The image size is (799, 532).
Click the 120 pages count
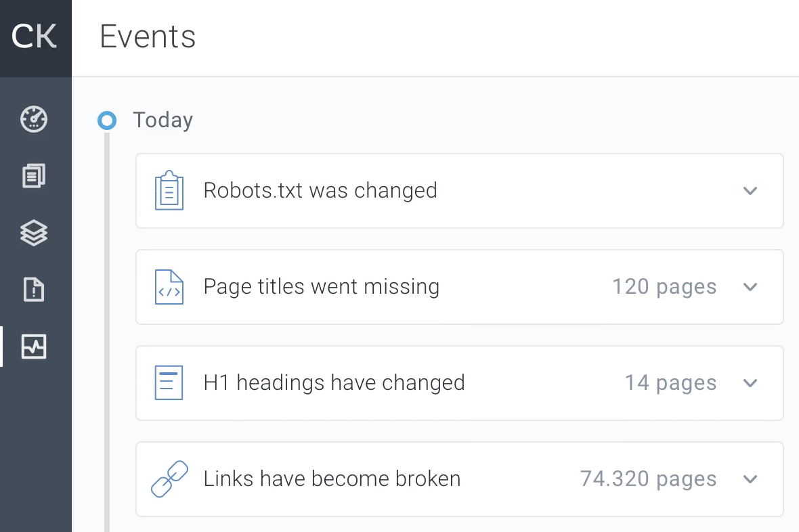[664, 287]
